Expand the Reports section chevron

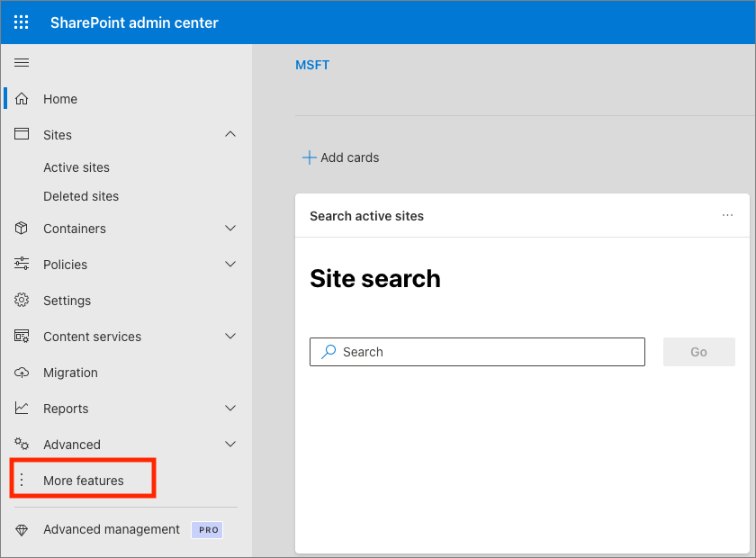click(x=230, y=408)
